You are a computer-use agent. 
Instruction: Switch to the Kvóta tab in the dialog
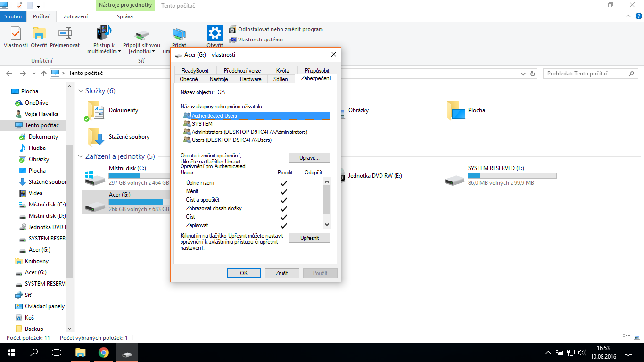coord(283,71)
